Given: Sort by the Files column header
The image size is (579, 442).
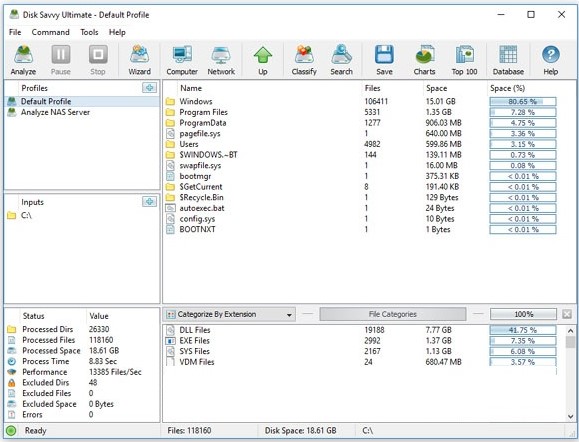Looking at the screenshot, I should (372, 88).
